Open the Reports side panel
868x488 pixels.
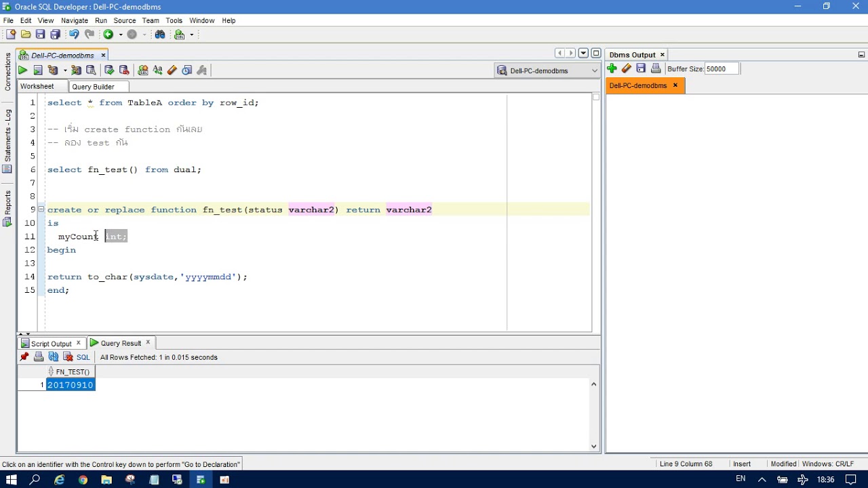7,209
